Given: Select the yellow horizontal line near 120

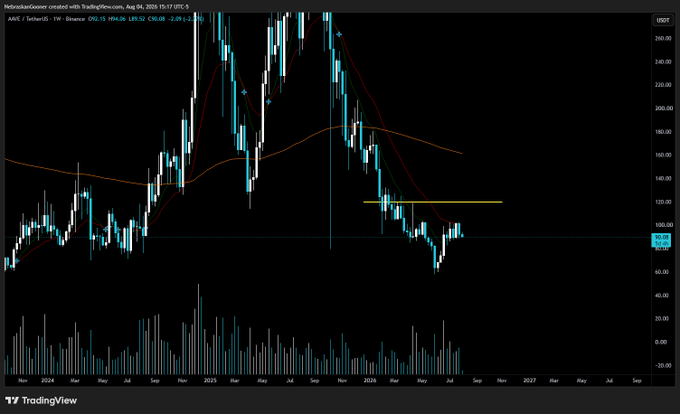Looking at the screenshot, I should point(433,202).
